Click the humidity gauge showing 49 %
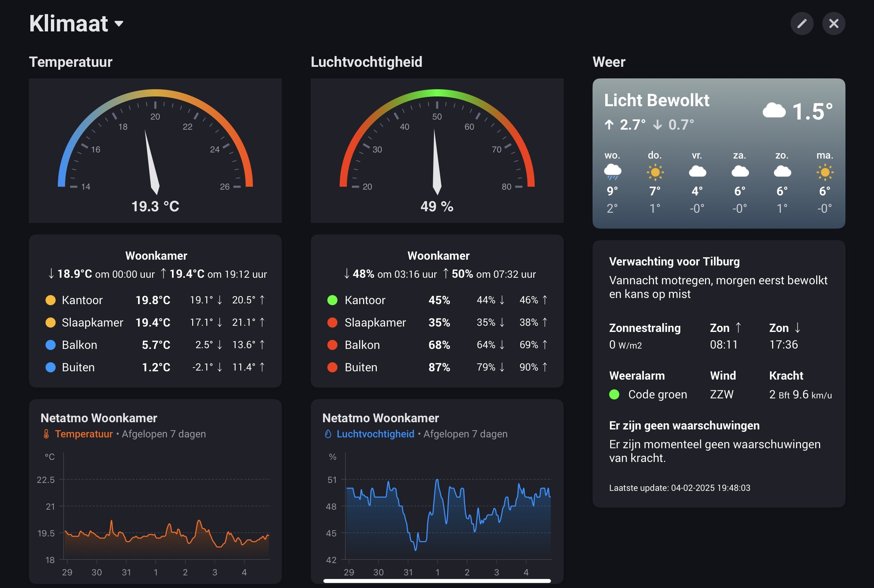 tap(436, 150)
